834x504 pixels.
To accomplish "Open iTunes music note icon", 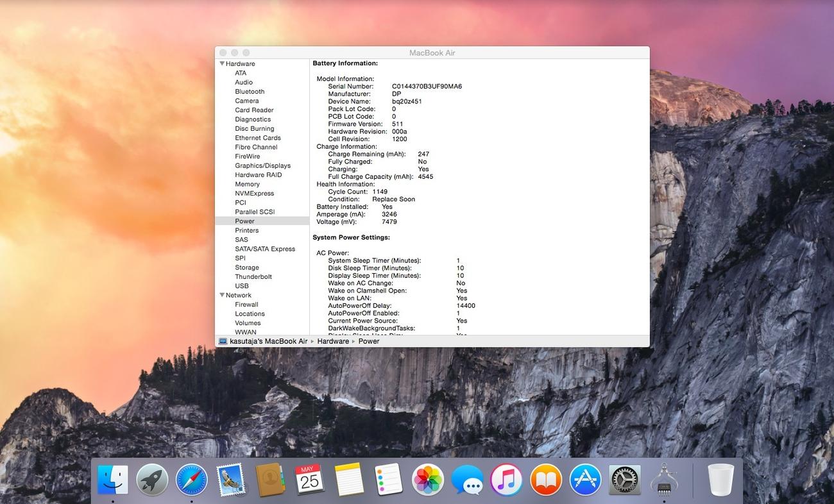I will tap(506, 480).
